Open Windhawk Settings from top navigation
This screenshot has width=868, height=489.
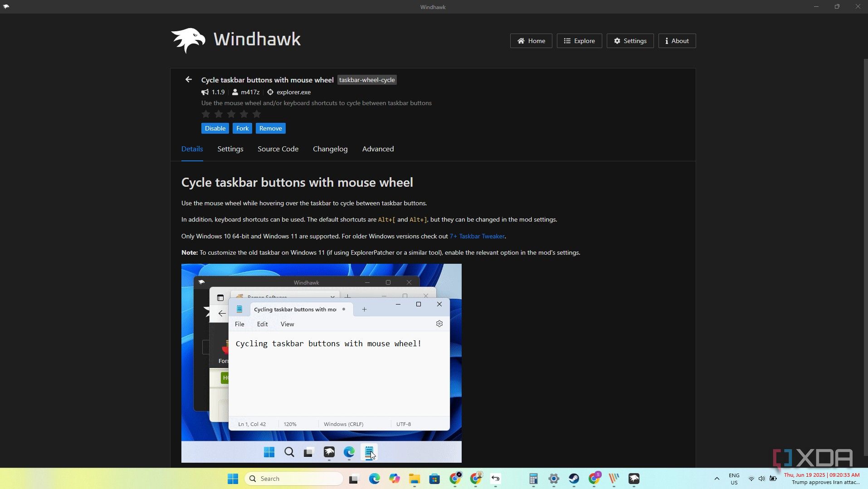point(630,41)
